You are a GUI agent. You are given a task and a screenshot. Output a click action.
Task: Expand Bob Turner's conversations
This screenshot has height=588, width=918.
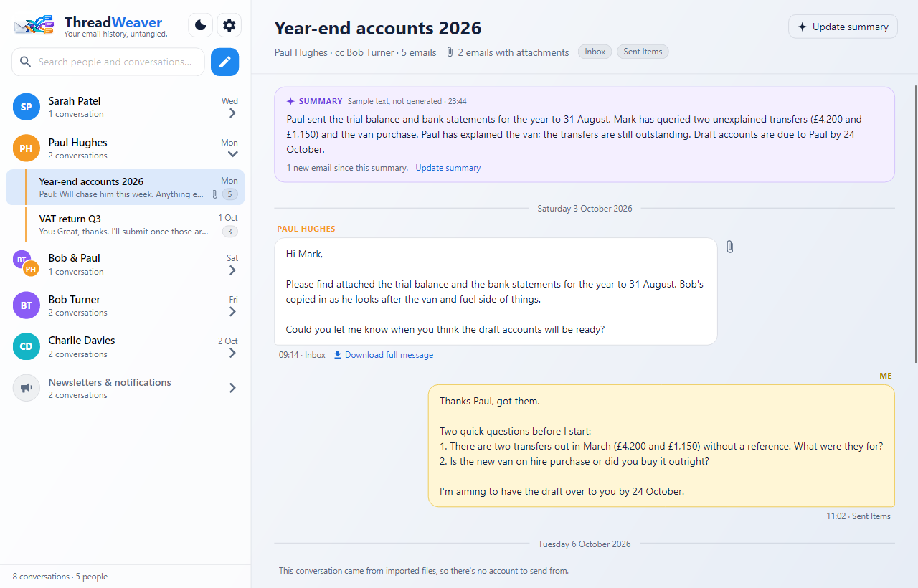[232, 312]
